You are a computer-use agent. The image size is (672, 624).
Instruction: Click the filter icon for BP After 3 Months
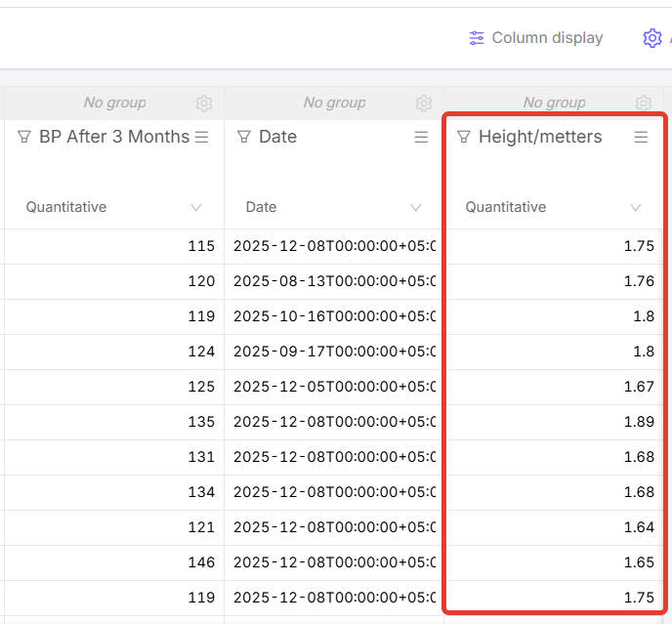[x=24, y=138]
